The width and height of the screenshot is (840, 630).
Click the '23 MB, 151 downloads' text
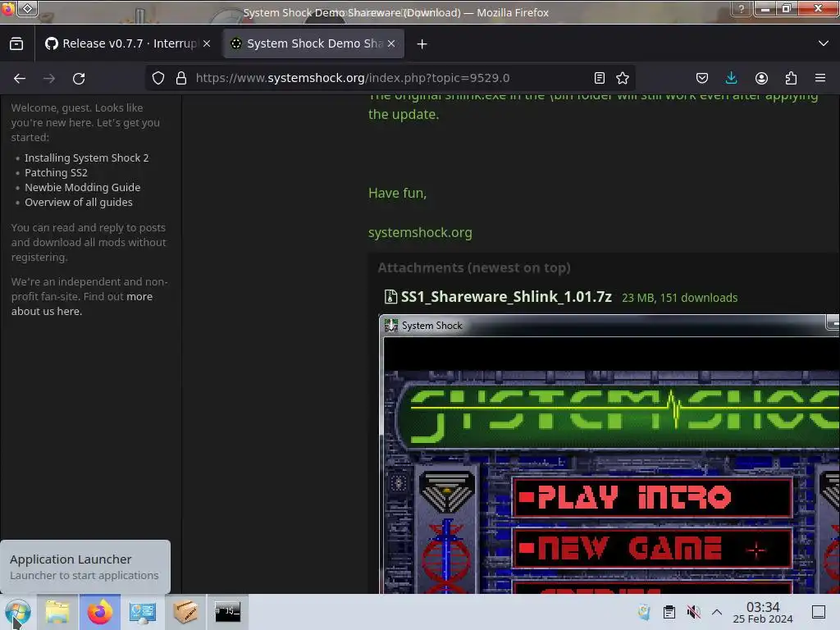(680, 298)
